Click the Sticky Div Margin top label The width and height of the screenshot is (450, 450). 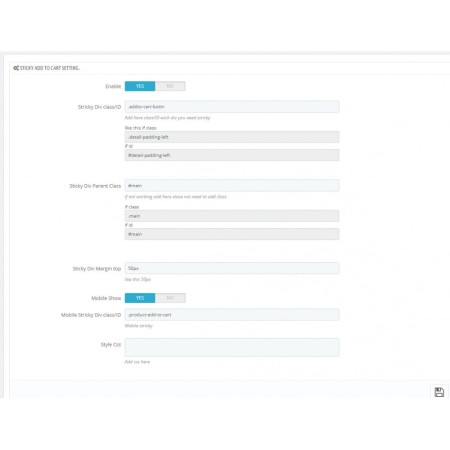click(x=97, y=269)
